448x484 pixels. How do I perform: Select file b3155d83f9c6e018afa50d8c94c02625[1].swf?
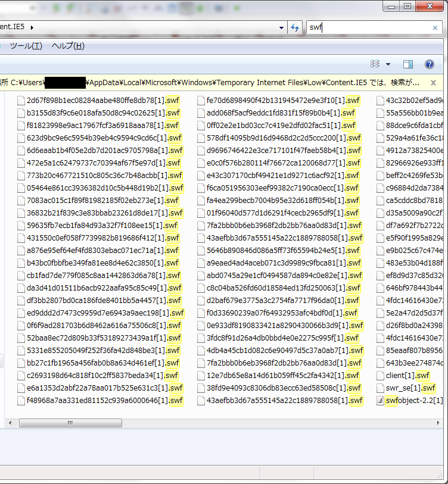pos(98,113)
